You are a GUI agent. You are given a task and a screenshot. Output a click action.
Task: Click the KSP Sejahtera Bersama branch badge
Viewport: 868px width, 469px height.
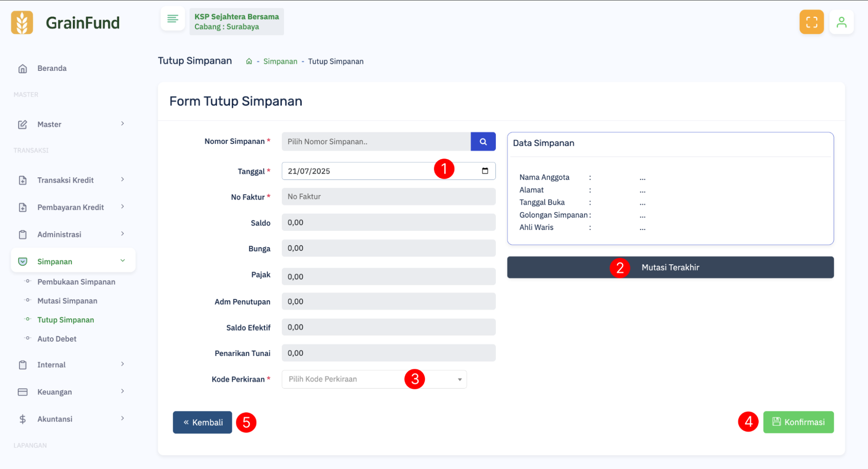click(236, 22)
